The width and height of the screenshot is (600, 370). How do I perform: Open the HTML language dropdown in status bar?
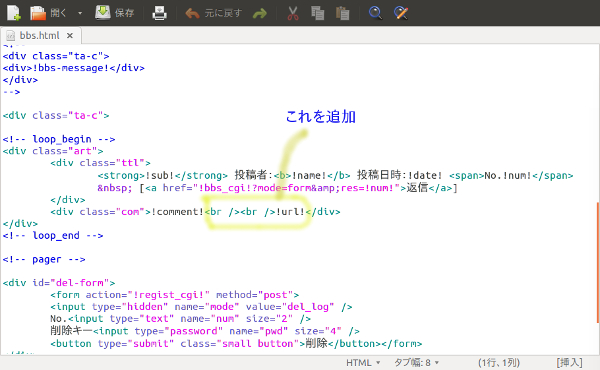363,362
